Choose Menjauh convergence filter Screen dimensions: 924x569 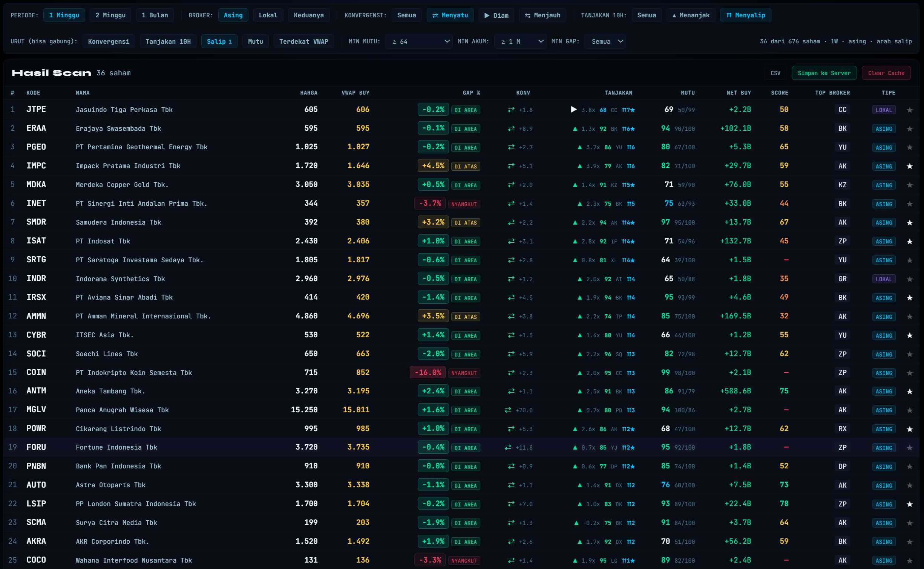coord(542,15)
